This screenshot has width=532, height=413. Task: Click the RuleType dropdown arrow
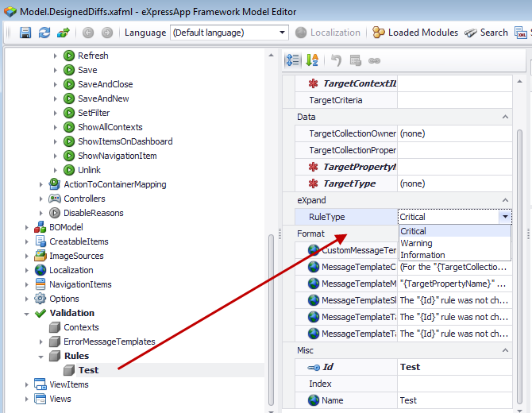click(x=505, y=217)
